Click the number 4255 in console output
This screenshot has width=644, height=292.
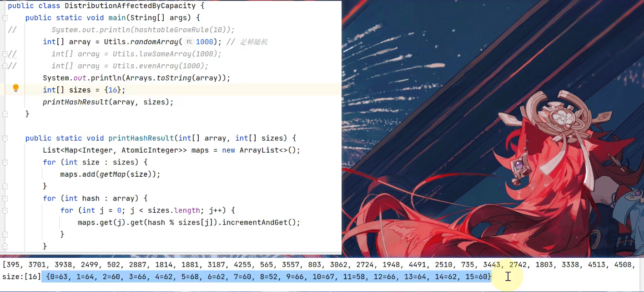(243, 265)
